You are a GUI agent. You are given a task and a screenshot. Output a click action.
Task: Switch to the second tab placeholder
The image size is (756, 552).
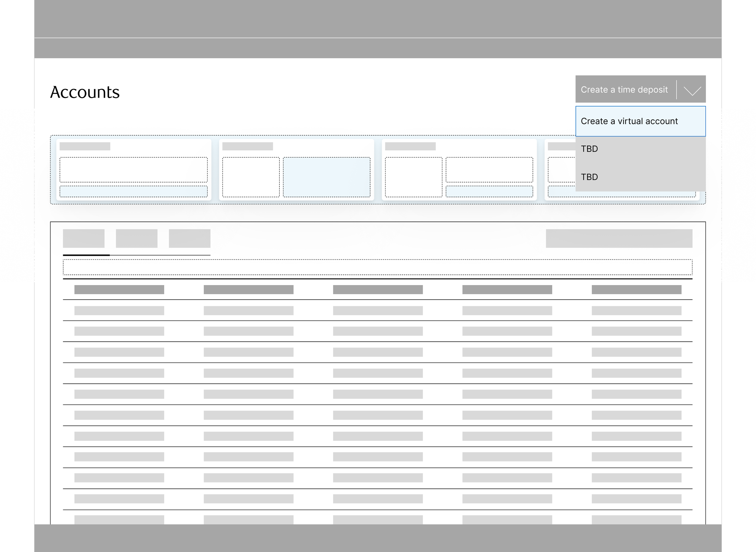point(137,238)
